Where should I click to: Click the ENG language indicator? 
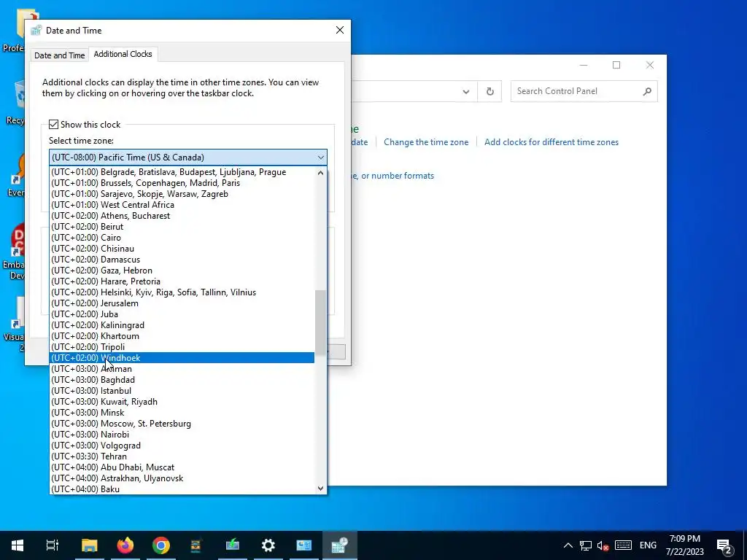(648, 545)
